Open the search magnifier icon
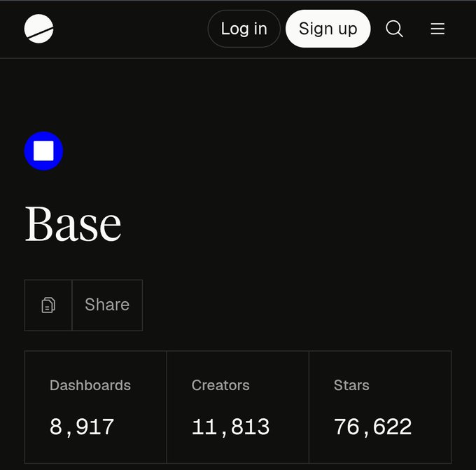 point(394,29)
